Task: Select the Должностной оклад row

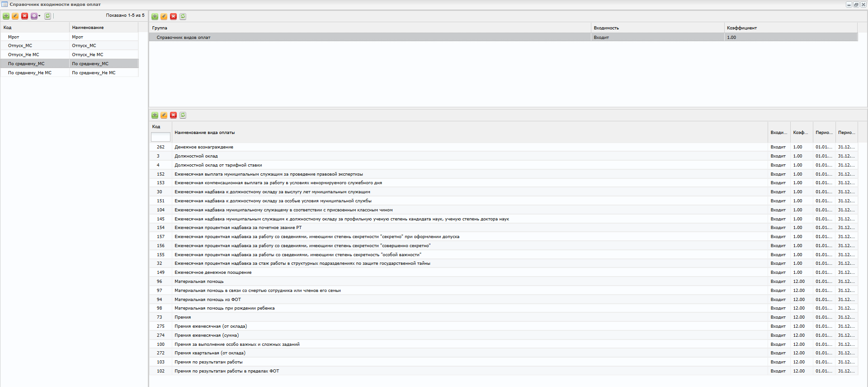Action: (196, 156)
